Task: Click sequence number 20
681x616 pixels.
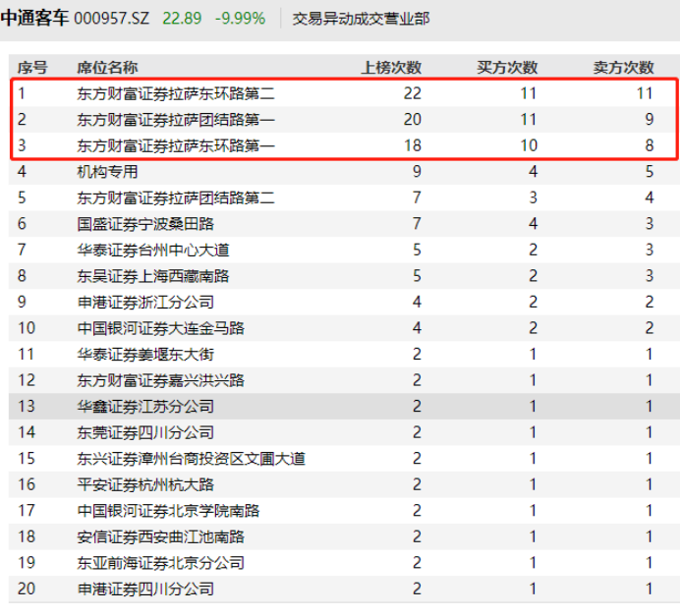Action: [27, 588]
